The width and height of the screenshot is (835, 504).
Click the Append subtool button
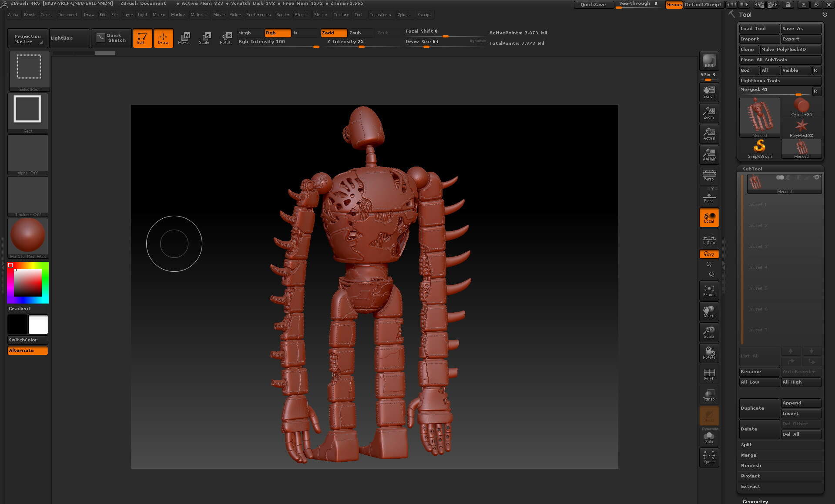coord(801,403)
